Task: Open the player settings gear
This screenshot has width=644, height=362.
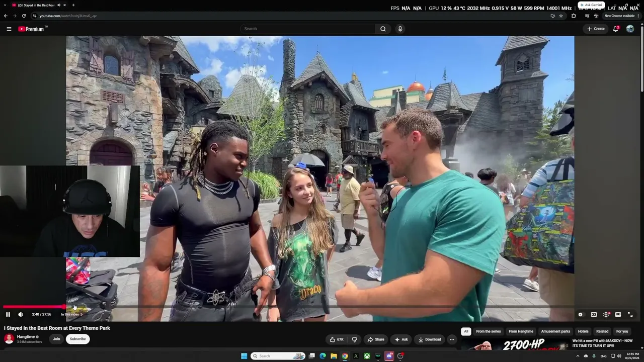Action: tap(606, 314)
